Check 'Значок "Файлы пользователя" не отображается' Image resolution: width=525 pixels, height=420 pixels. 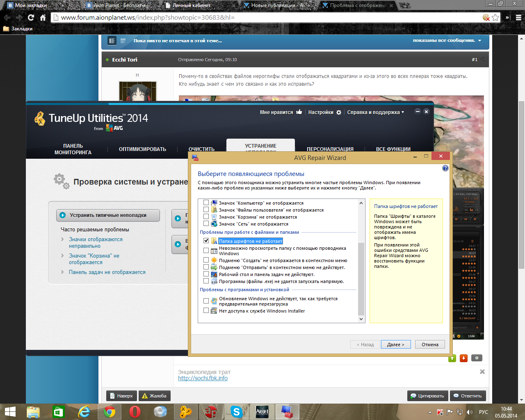pos(206,210)
